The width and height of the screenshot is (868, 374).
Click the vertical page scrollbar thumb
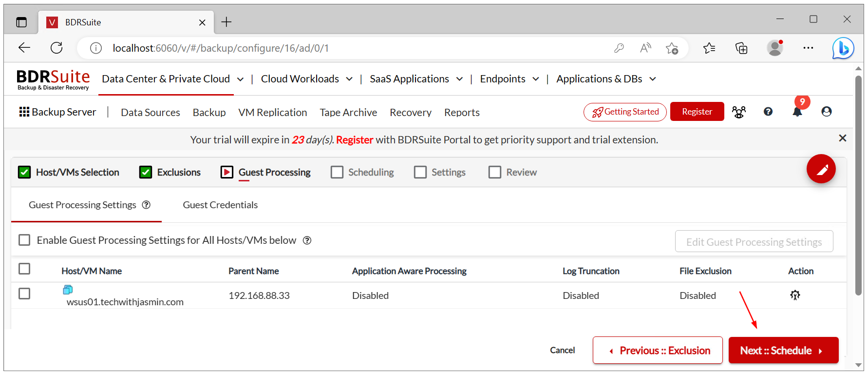pyautogui.click(x=858, y=185)
